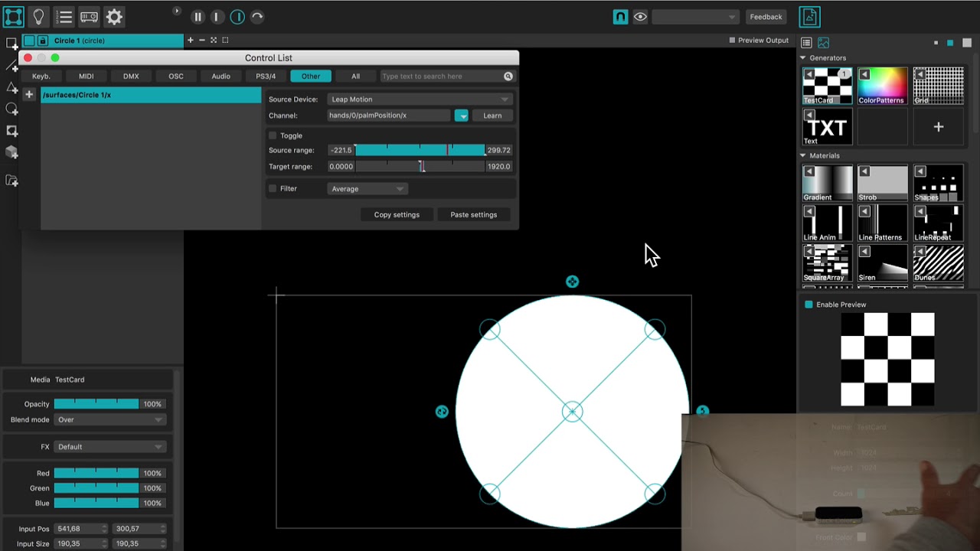Pause playback with the pause button
This screenshot has width=980, height=551.
click(198, 17)
